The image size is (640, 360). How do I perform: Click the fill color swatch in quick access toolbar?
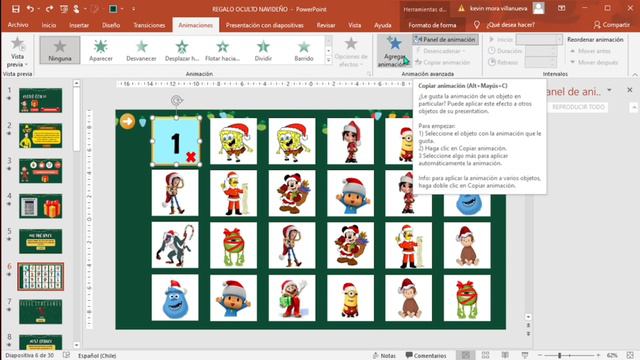113,9
